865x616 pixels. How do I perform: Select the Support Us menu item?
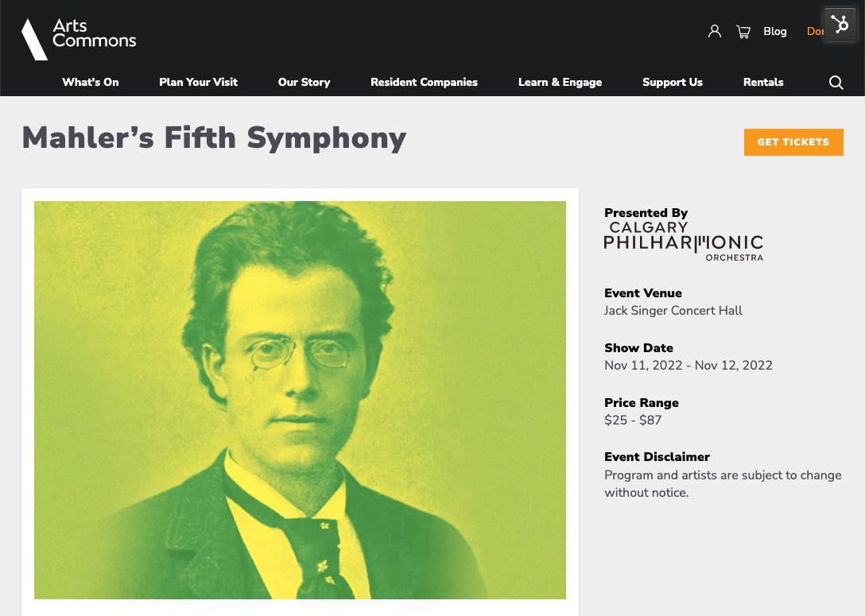pos(673,82)
